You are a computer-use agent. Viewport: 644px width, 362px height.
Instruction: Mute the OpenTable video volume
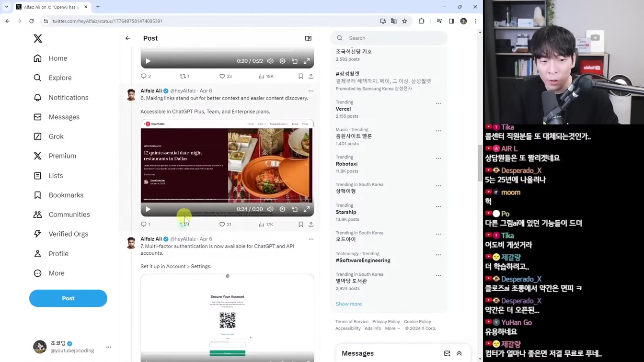[x=270, y=209]
